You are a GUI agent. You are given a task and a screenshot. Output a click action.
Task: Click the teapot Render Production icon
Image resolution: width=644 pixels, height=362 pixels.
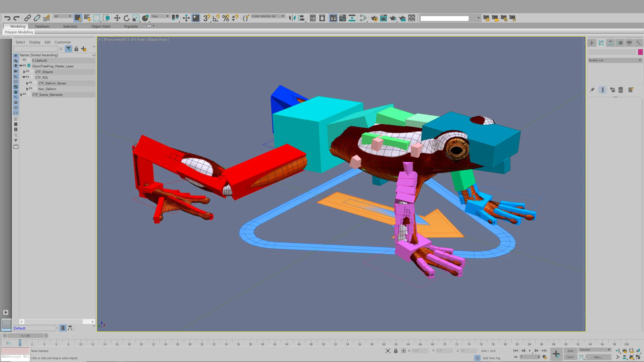[x=393, y=18]
